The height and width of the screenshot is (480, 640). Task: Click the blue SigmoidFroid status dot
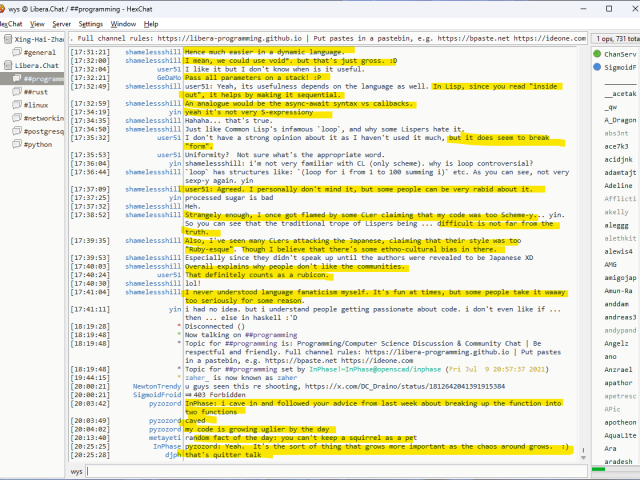(x=597, y=67)
